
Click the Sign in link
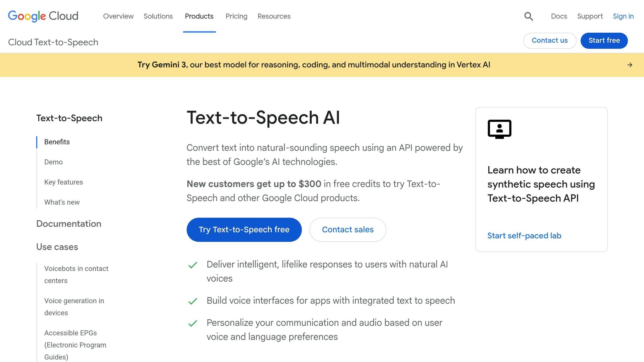click(x=623, y=16)
